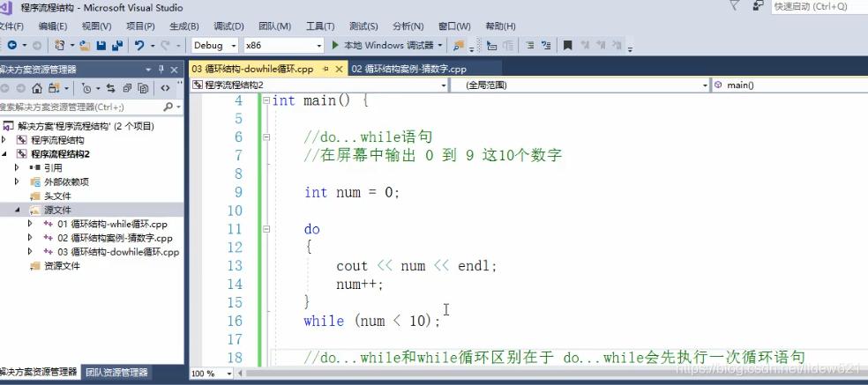Close the 03 循环结构-dowhile循环.cpp tab

340,69
